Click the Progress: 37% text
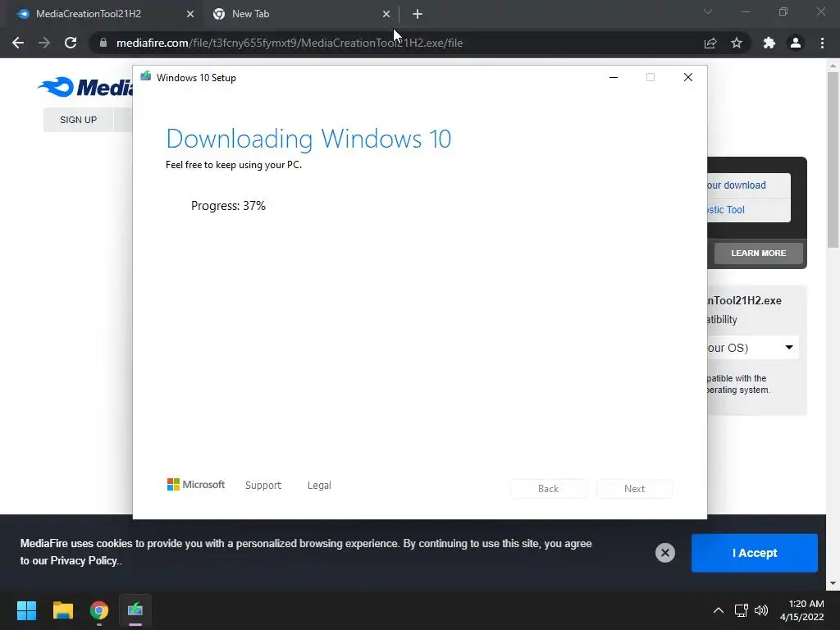This screenshot has height=630, width=840. coord(228,206)
